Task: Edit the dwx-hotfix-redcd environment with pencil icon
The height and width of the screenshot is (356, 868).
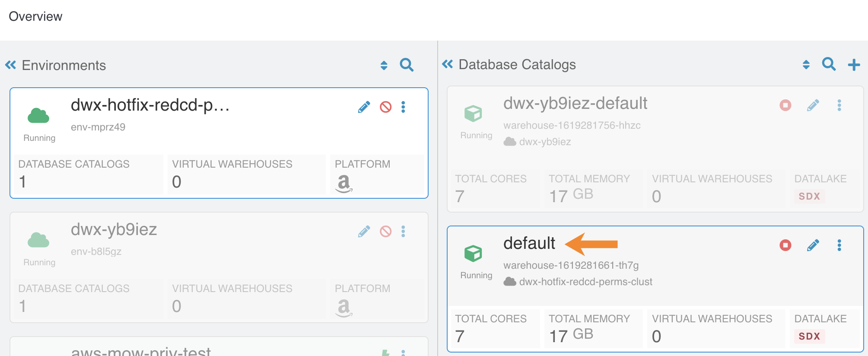Action: [x=364, y=107]
